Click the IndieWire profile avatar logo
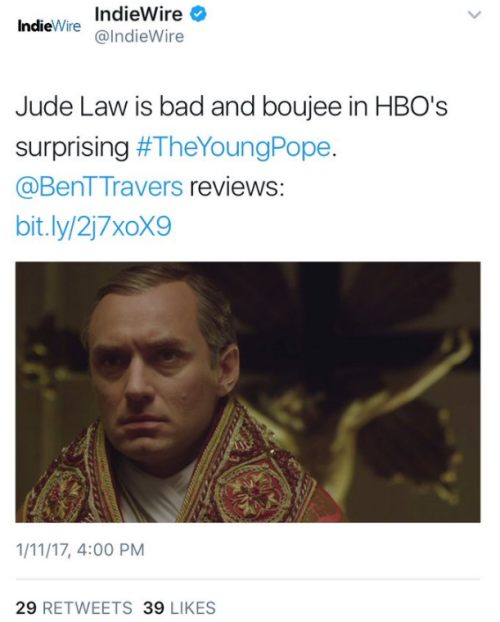 pos(49,26)
